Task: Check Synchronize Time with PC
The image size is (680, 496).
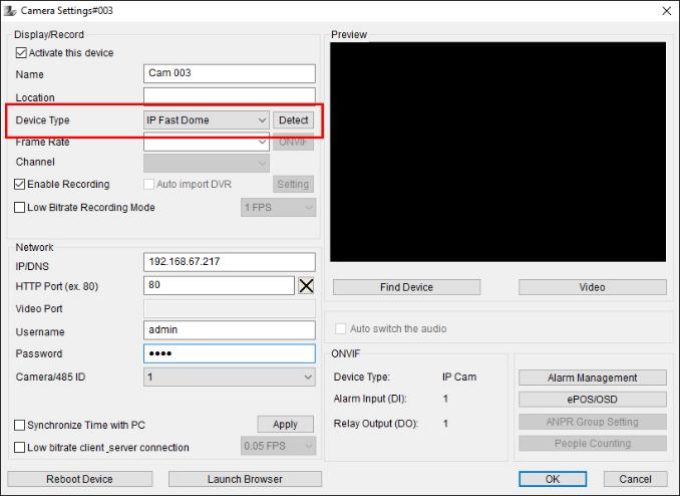Action: pos(20,425)
